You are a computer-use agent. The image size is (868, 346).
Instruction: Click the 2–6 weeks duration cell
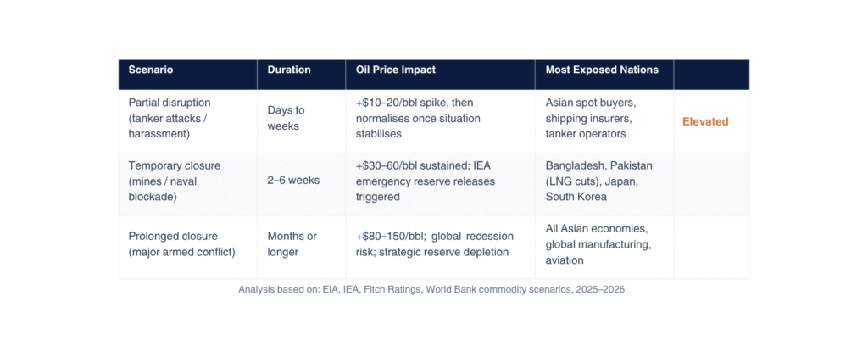[293, 181]
